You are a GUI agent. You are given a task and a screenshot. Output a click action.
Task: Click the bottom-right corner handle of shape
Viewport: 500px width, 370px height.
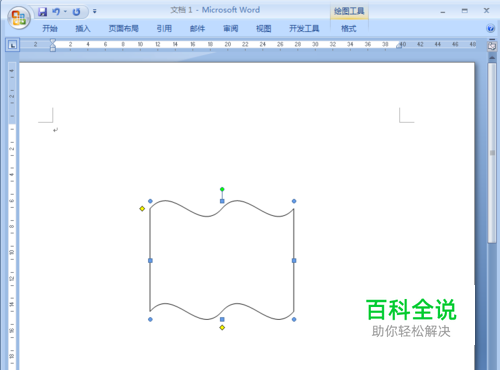(x=294, y=319)
